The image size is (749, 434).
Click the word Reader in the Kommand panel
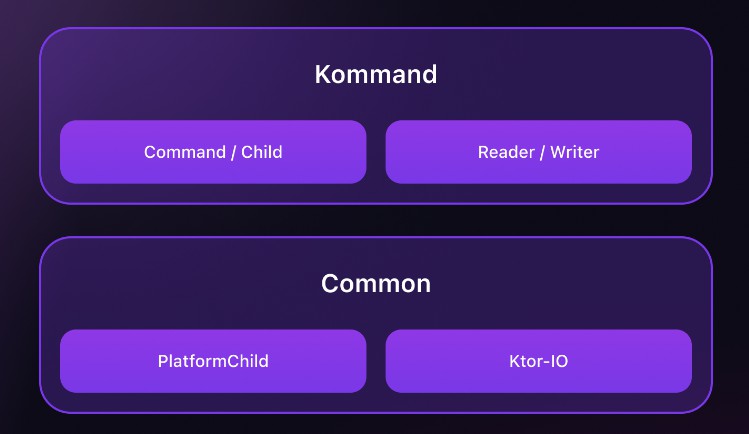pos(506,152)
